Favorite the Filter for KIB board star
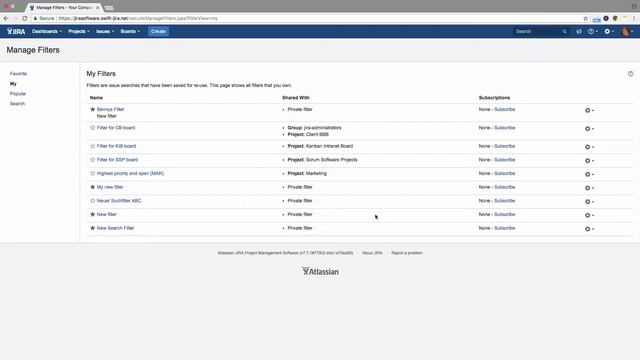Screen dimensions: 640x360 coord(93,146)
